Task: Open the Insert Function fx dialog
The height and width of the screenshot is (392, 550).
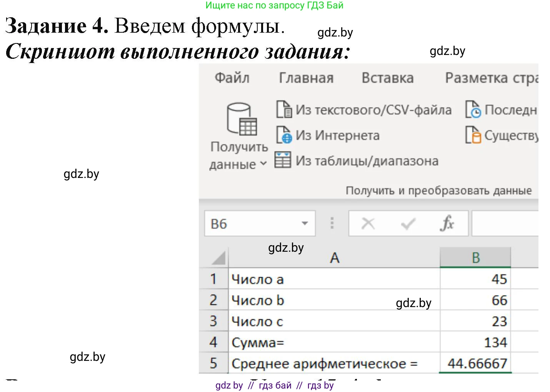Action: [x=447, y=223]
